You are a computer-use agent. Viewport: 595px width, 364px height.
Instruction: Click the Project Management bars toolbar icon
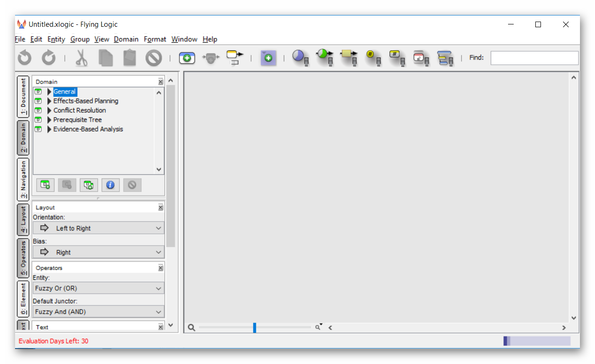pyautogui.click(x=444, y=58)
